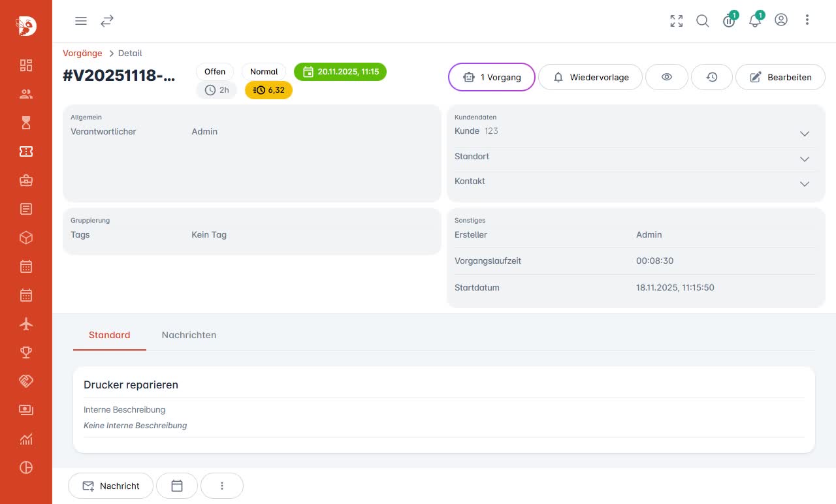The height and width of the screenshot is (504, 836).
Task: Open search with magnifier icon
Action: click(703, 21)
